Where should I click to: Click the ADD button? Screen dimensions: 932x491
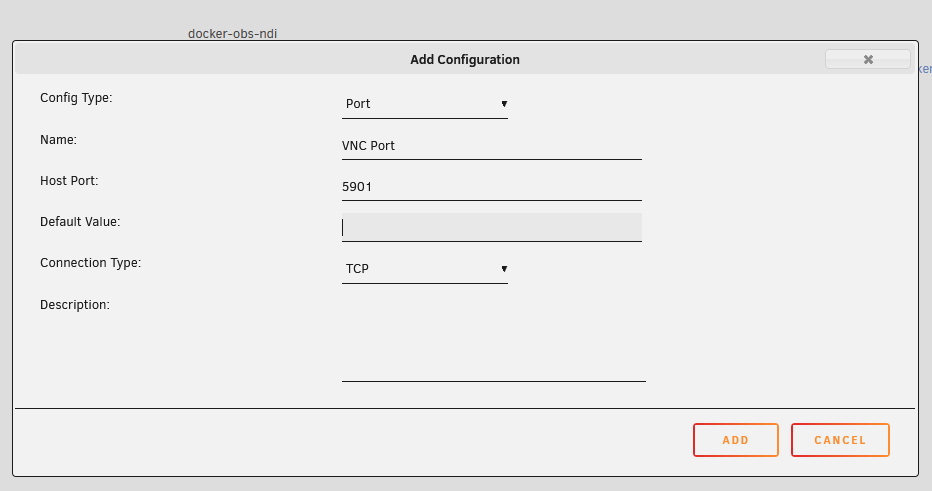tap(736, 440)
